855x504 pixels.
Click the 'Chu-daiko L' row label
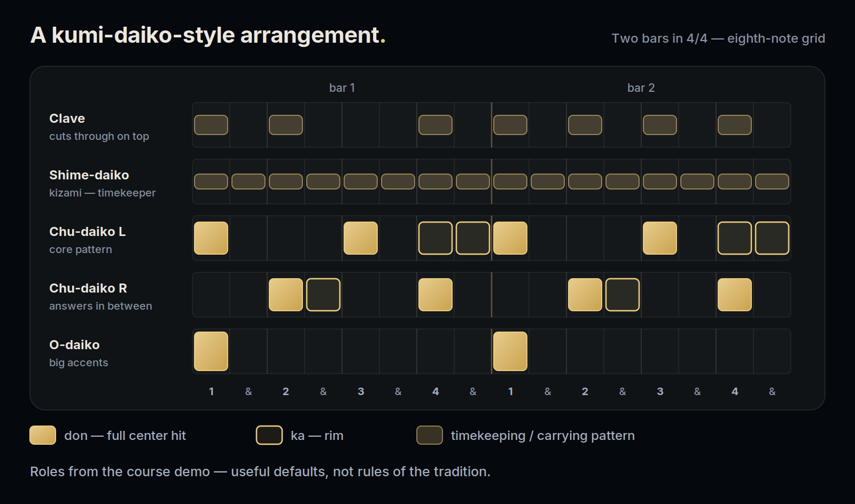click(x=88, y=232)
